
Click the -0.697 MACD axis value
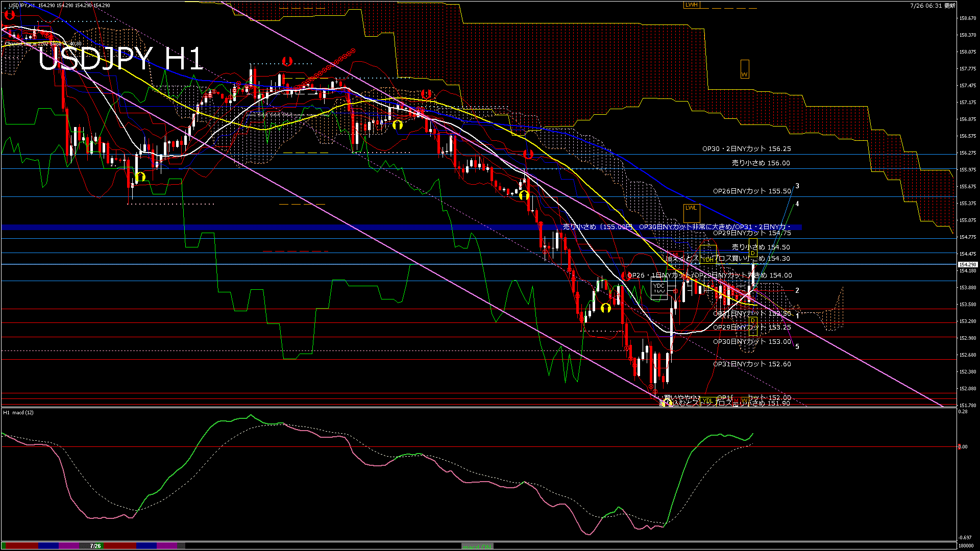point(964,538)
